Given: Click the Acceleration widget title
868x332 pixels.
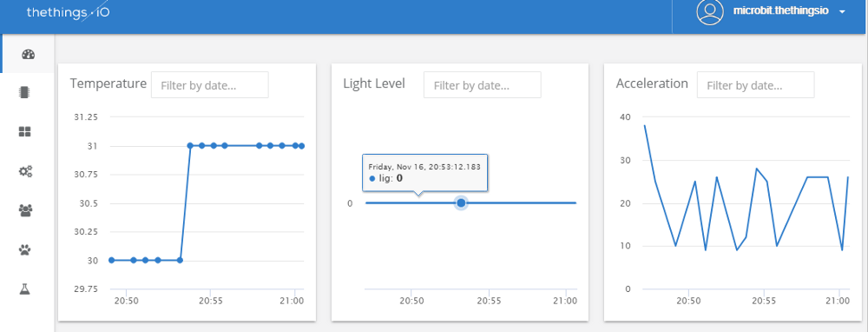Looking at the screenshot, I should click(652, 83).
